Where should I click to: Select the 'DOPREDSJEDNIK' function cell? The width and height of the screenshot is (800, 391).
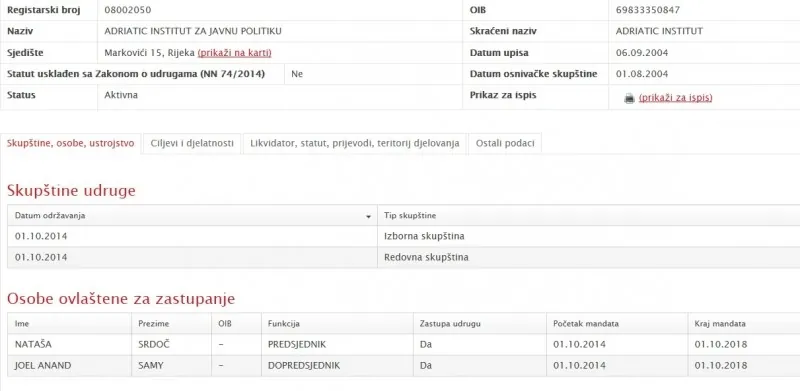pyautogui.click(x=337, y=365)
